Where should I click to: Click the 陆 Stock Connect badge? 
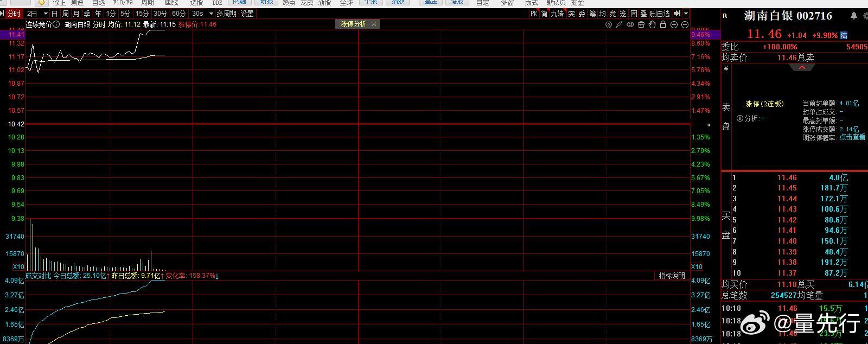point(844,35)
